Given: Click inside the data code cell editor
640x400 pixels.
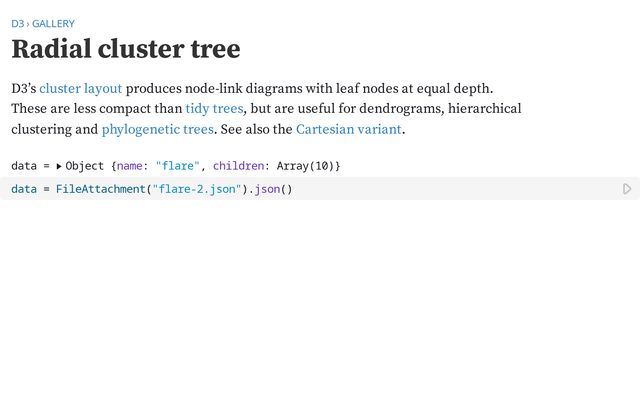Looking at the screenshot, I should tap(450, 189).
